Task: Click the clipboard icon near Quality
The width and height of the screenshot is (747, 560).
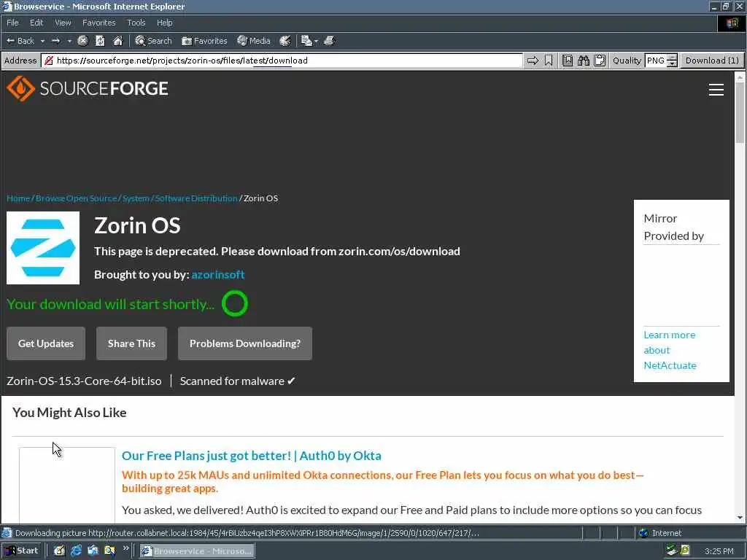Action: point(600,61)
